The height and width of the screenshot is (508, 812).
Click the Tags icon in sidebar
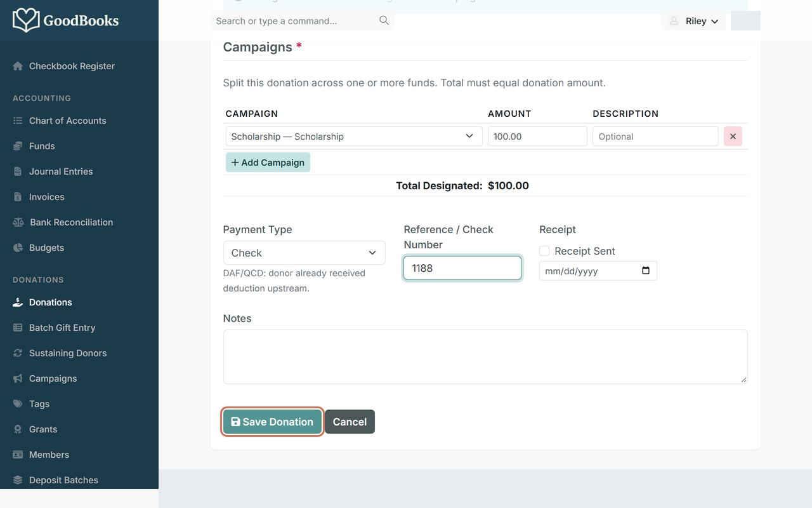tap(18, 404)
